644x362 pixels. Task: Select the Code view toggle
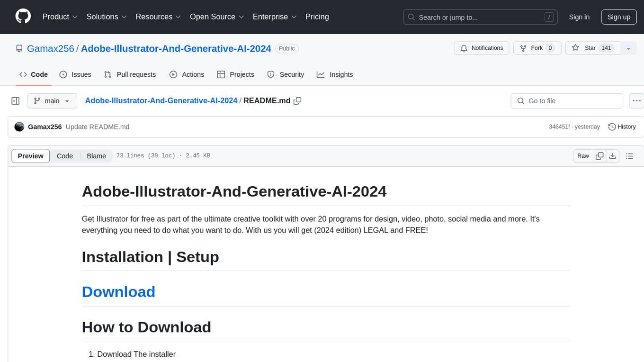coord(65,156)
